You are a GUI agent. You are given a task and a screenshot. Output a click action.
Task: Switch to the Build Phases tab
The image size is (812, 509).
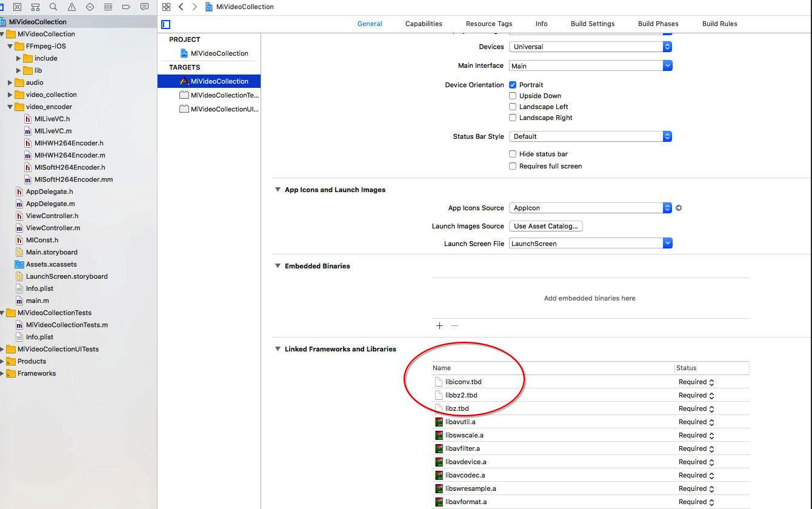coord(658,24)
